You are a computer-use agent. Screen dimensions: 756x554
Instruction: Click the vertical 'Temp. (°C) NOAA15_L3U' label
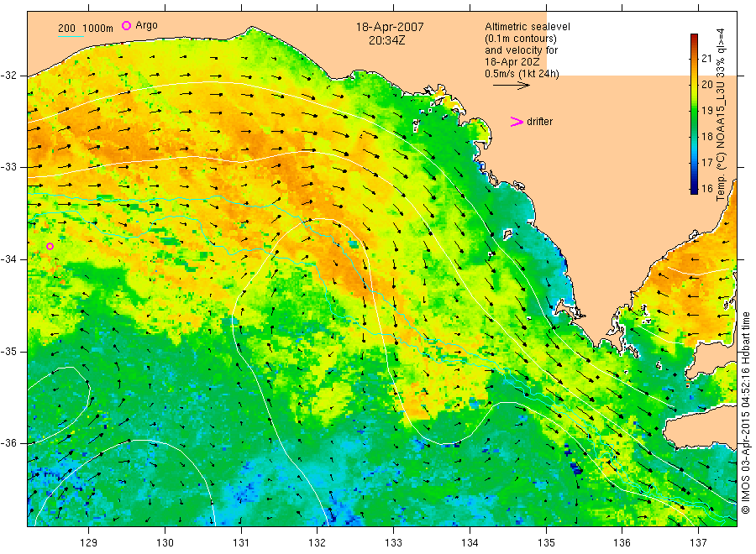pos(721,114)
